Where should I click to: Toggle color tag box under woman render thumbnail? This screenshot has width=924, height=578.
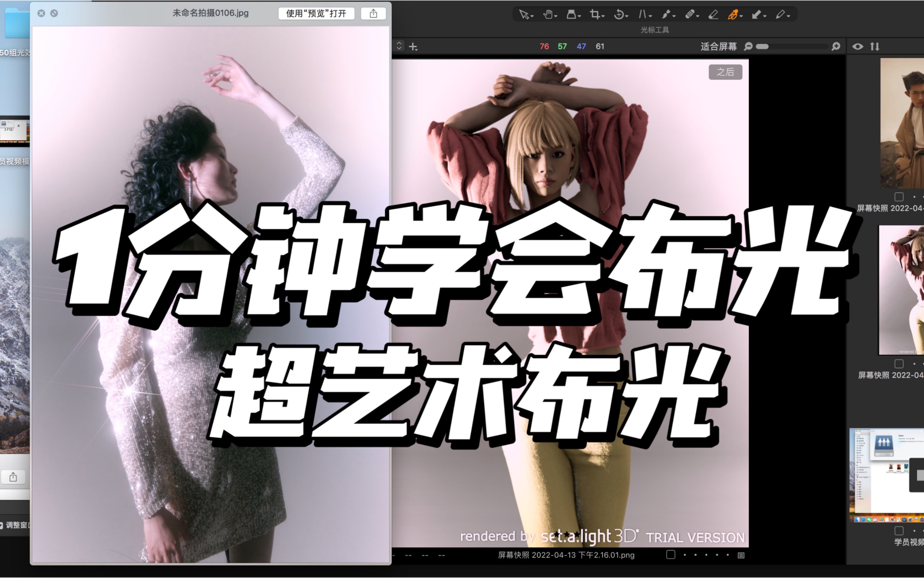pyautogui.click(x=899, y=364)
